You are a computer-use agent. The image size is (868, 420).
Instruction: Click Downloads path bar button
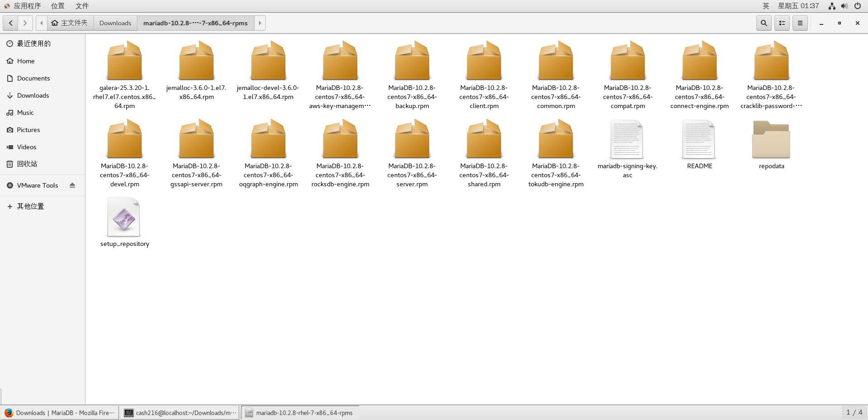coord(115,23)
